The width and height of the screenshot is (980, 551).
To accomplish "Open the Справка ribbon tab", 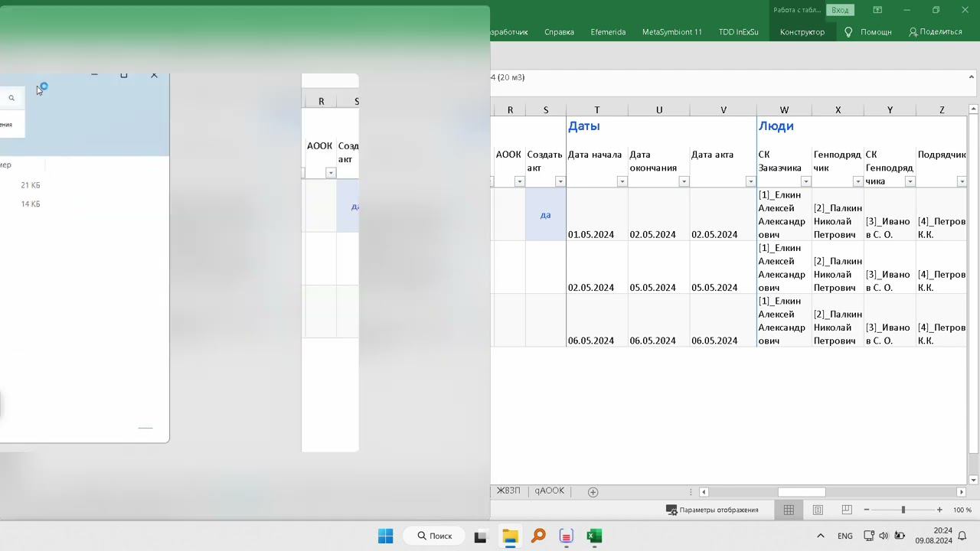I will (559, 32).
